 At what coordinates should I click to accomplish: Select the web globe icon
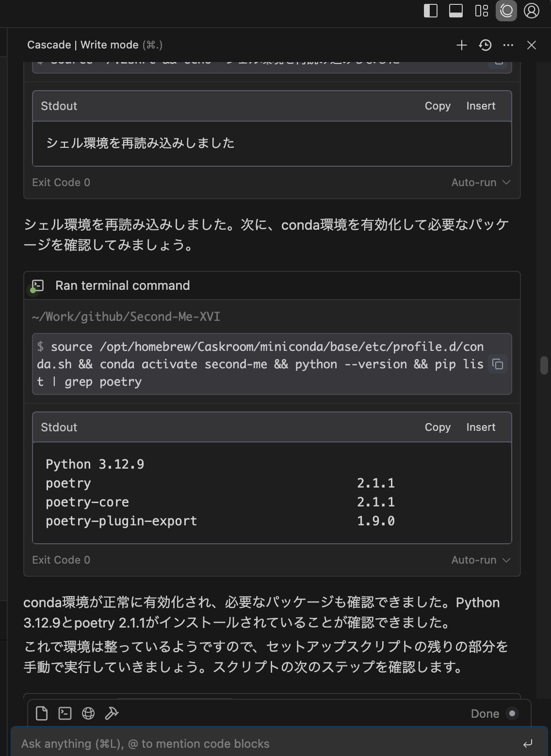click(x=88, y=713)
